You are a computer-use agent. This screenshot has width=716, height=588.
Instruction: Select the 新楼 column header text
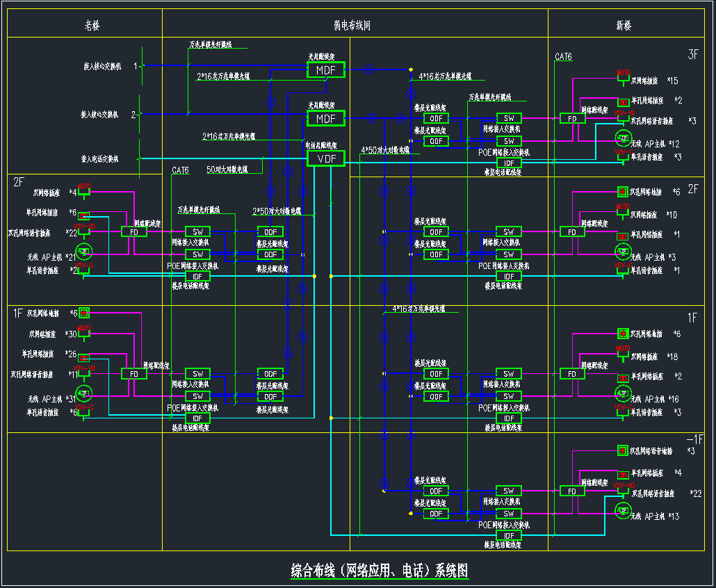coord(624,26)
